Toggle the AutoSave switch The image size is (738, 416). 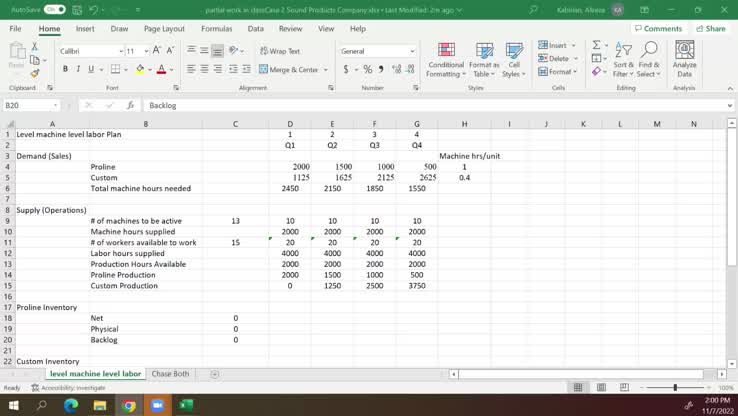(x=55, y=10)
